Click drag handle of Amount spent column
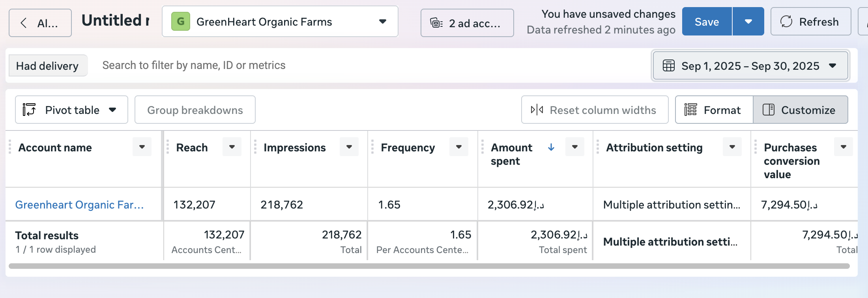Screen dimensions: 868x298 (483, 147)
